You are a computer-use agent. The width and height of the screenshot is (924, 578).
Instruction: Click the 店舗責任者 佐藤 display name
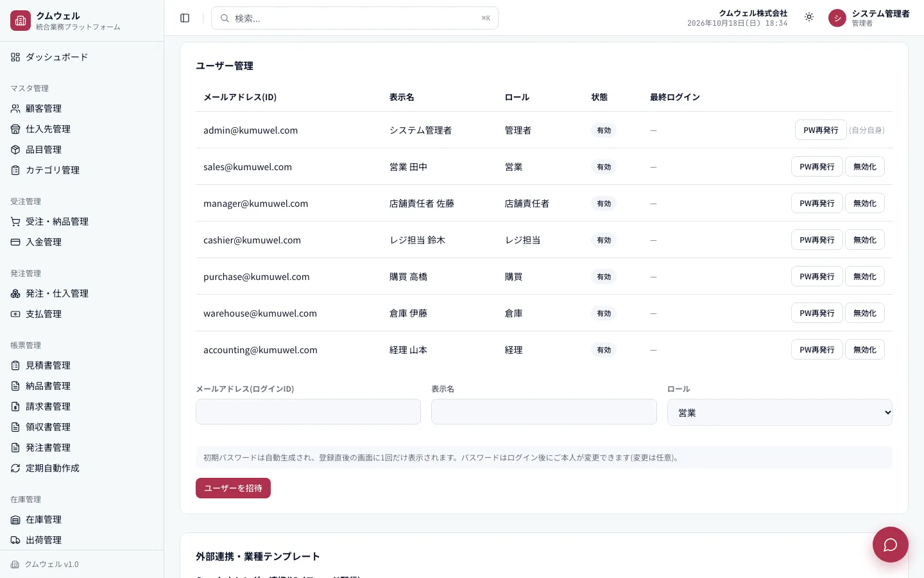coord(422,204)
